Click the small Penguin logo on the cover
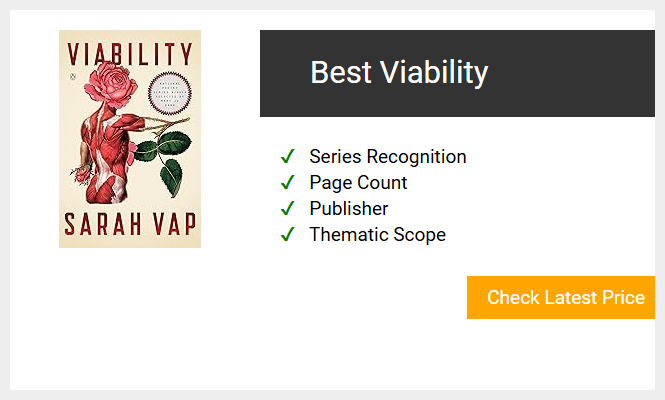 tap(73, 77)
